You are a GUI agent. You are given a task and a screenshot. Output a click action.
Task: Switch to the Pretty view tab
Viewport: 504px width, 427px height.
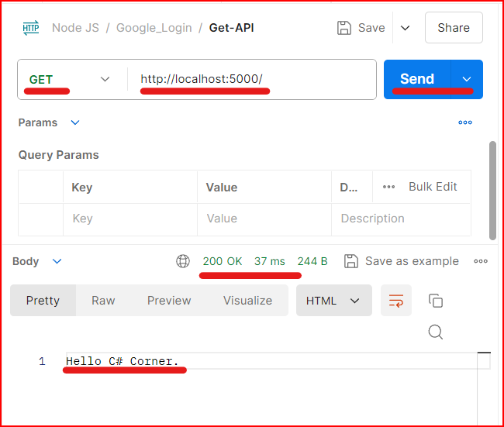pyautogui.click(x=43, y=301)
